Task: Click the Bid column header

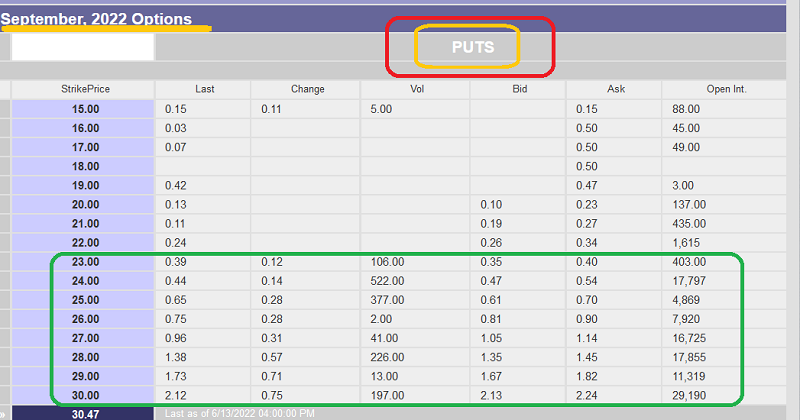Action: click(x=517, y=89)
